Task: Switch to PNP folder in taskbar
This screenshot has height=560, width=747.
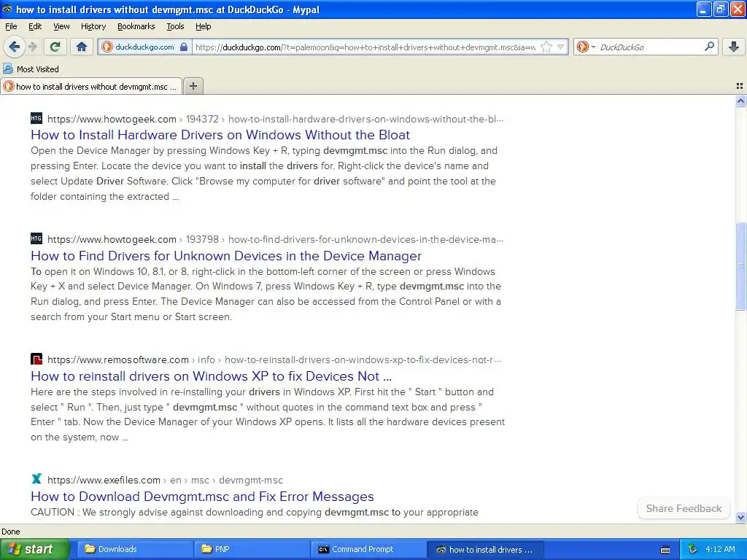Action: coord(252,549)
